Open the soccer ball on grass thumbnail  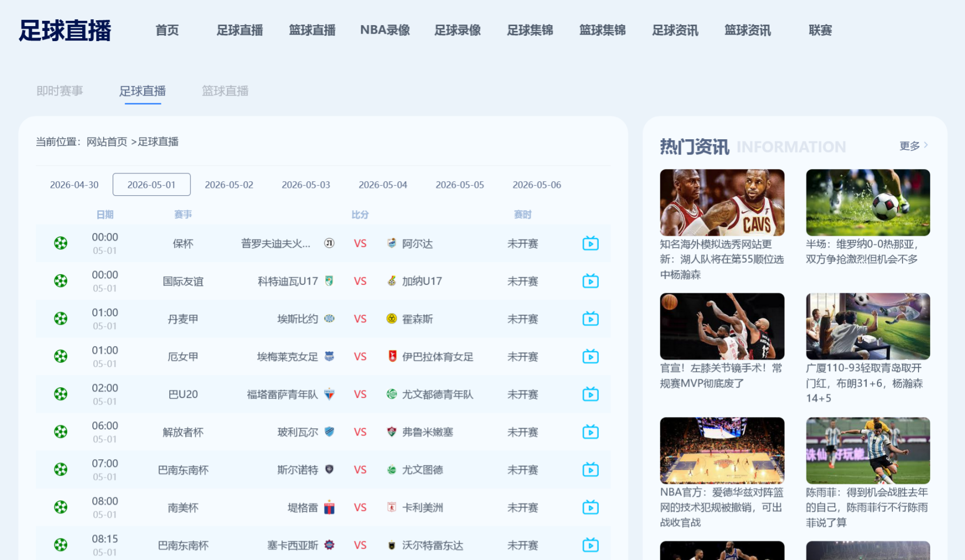point(868,203)
